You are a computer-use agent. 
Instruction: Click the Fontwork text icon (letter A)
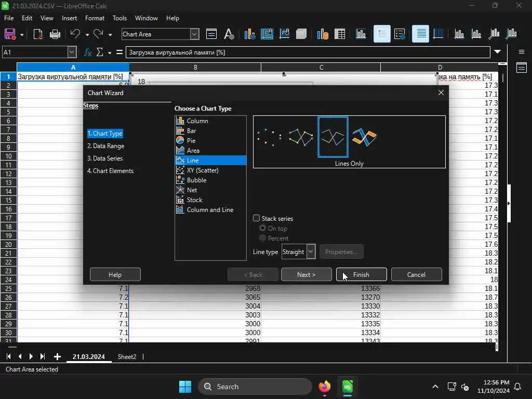tap(229, 34)
